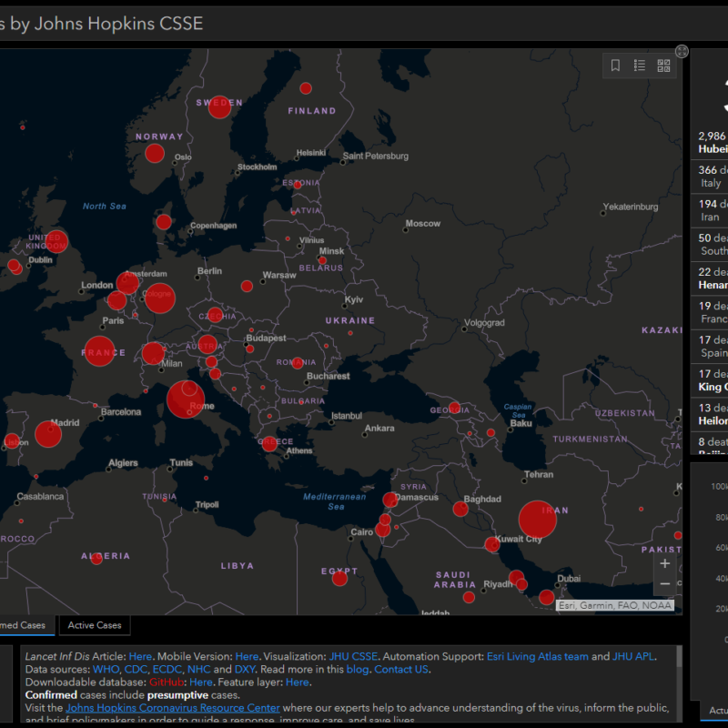Open the GitHub downloadable database link
The image size is (728, 728).
coord(168,682)
